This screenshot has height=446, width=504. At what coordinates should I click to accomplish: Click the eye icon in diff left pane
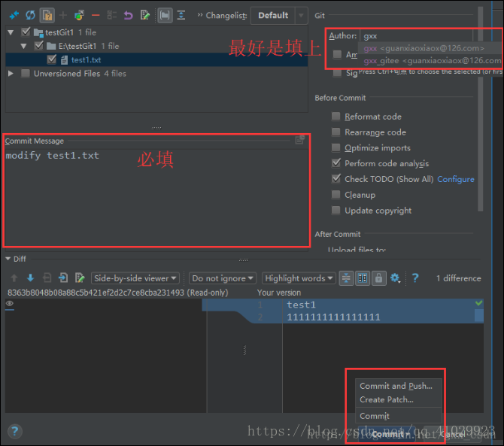(10, 303)
